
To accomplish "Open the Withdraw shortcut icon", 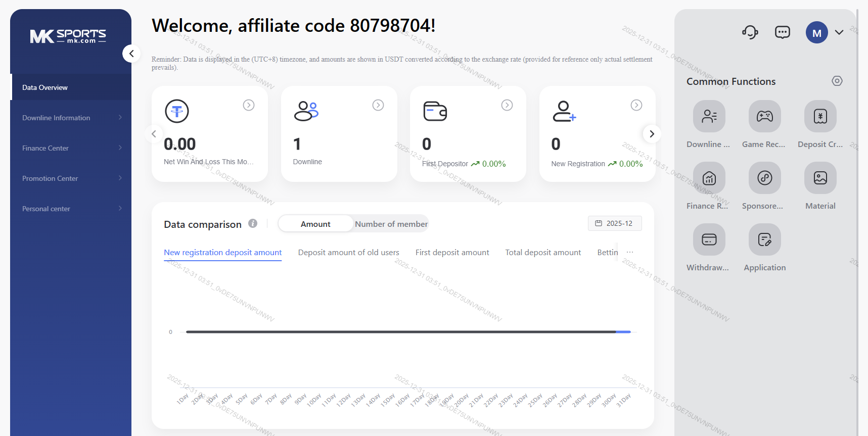I will 709,239.
